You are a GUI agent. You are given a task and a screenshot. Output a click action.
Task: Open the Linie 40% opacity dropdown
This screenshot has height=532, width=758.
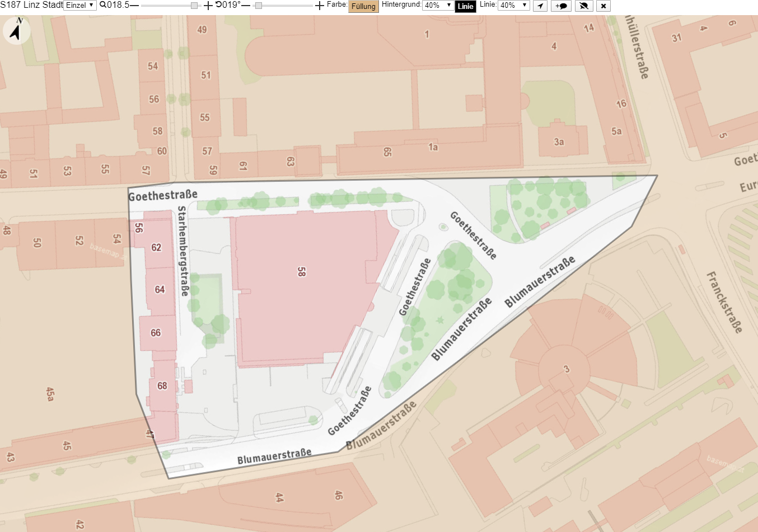pos(514,6)
